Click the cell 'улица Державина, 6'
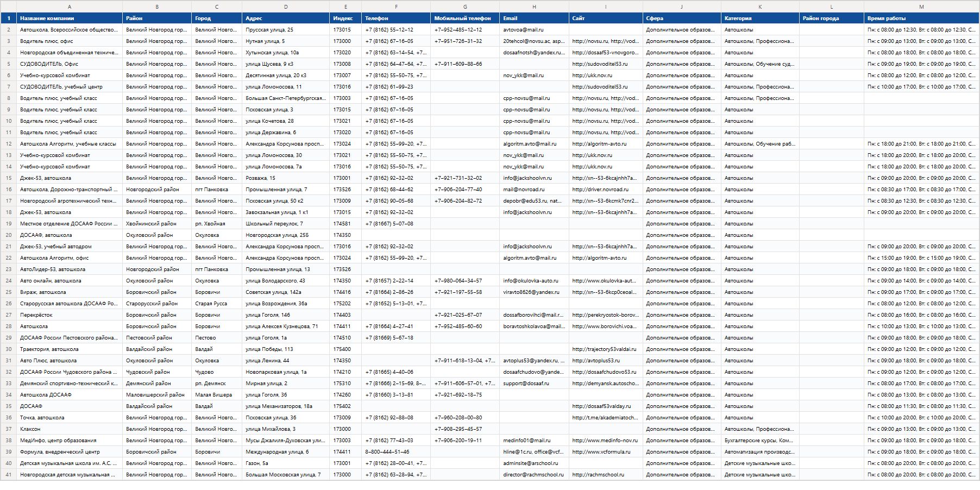The width and height of the screenshot is (980, 490). 286,133
